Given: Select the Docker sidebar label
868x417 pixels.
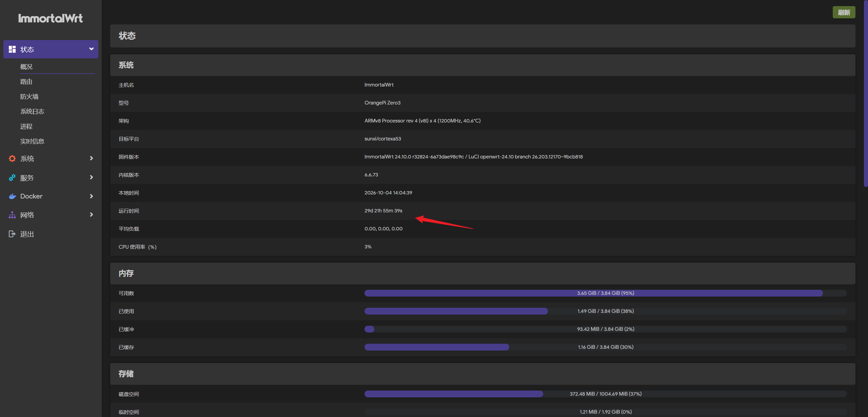Looking at the screenshot, I should pos(32,196).
